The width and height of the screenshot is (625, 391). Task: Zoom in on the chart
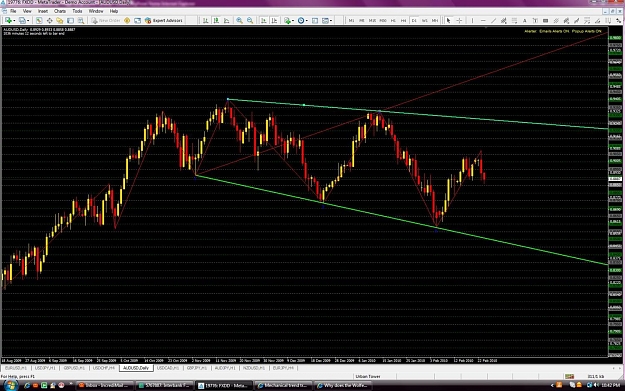239,20
